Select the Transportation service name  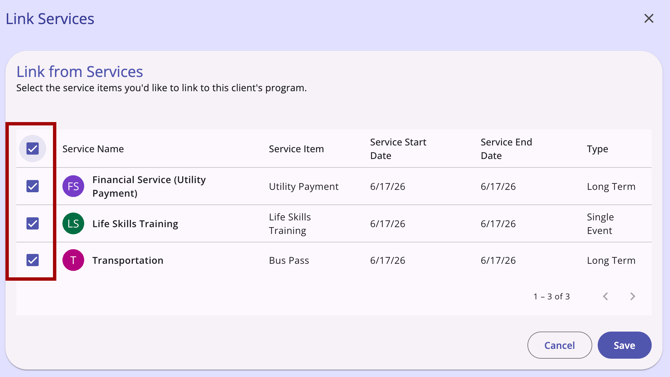[x=128, y=260]
